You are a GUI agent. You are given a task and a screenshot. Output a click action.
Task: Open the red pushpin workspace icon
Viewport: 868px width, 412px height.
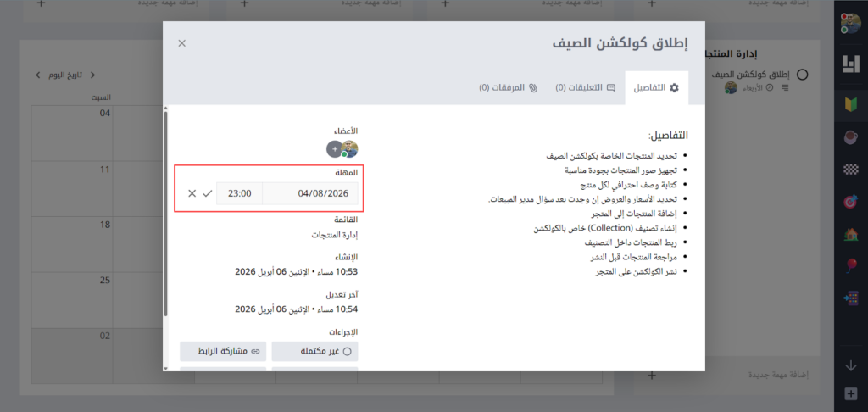coord(850,266)
